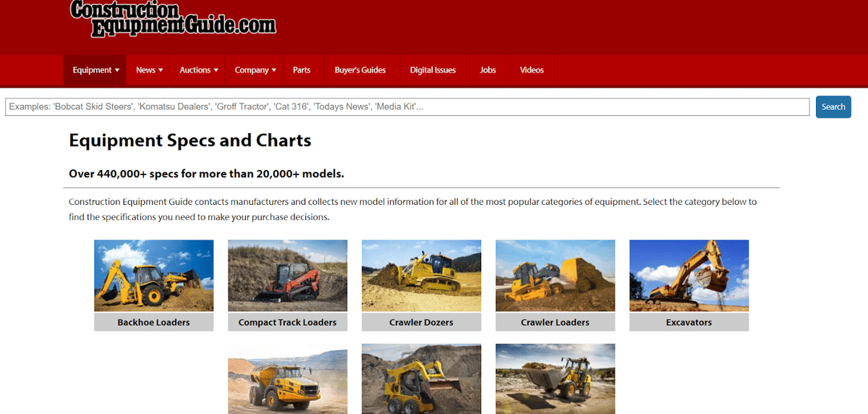This screenshot has height=414, width=868.
Task: Expand the Company dropdown menu
Action: tap(255, 70)
